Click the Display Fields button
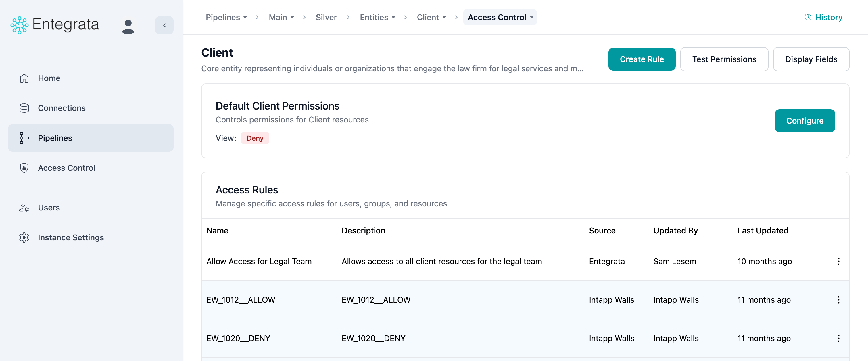The width and height of the screenshot is (868, 361). (811, 59)
